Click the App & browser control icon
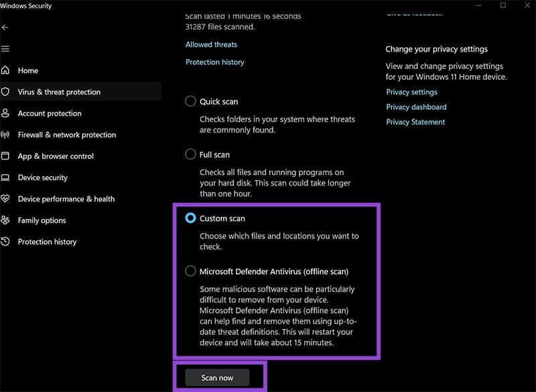536x392 pixels. (6, 156)
